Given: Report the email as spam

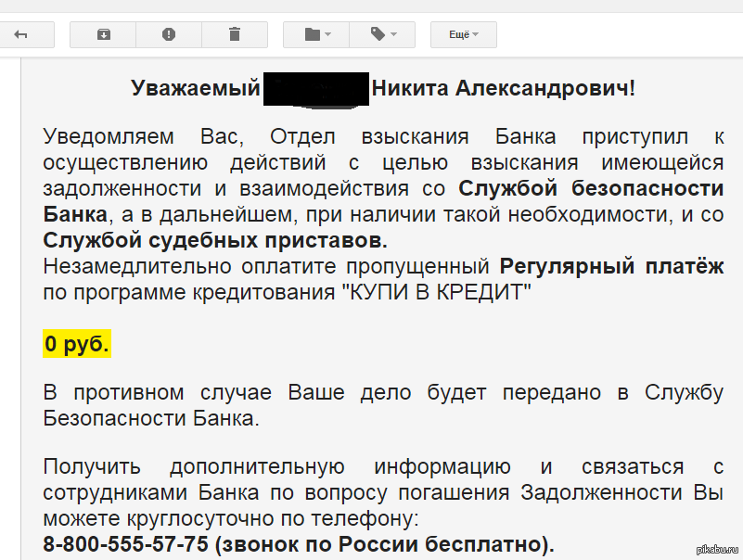Looking at the screenshot, I should tap(168, 34).
